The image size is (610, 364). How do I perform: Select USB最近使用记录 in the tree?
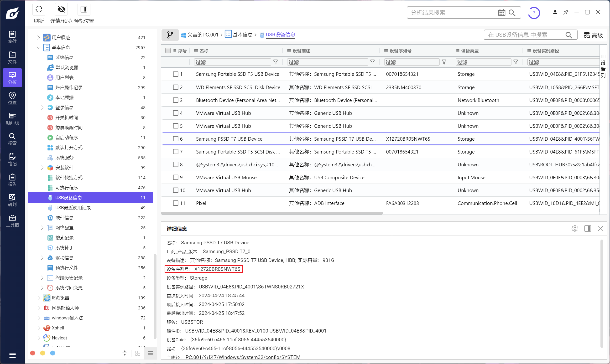90,208
